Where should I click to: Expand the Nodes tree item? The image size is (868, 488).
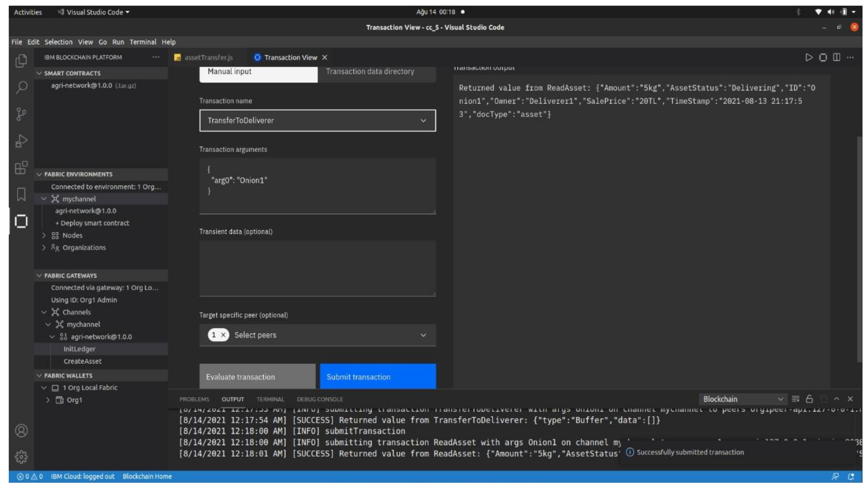pos(44,235)
